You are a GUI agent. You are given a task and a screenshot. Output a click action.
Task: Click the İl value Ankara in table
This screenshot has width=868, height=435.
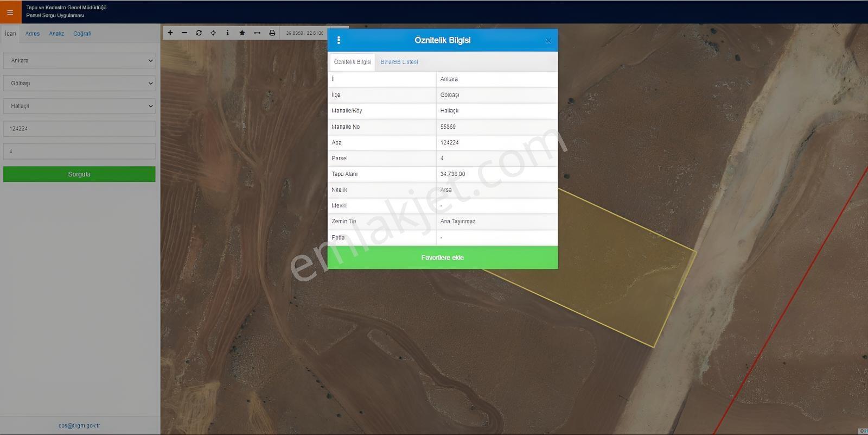449,79
